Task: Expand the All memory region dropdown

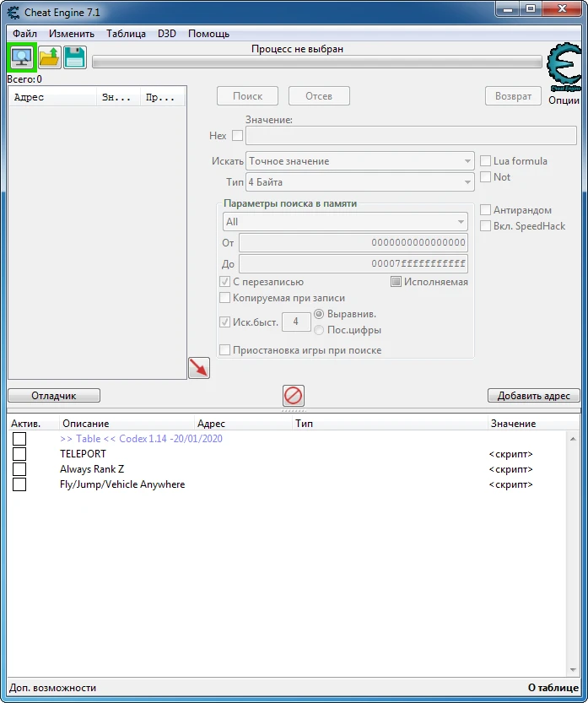Action: click(345, 221)
